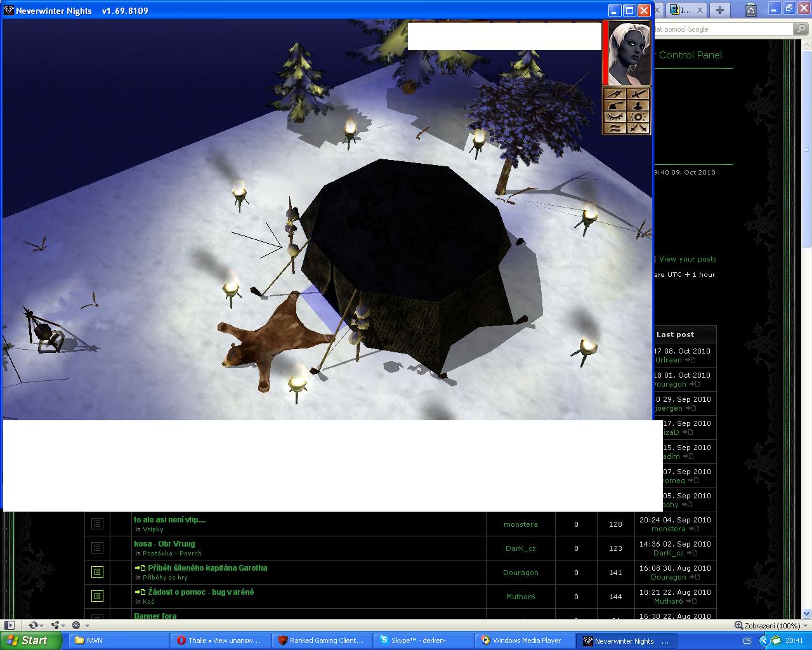Toggle the closed-eye stealth mode icon
Screen dimensions: 812x650
point(615,117)
